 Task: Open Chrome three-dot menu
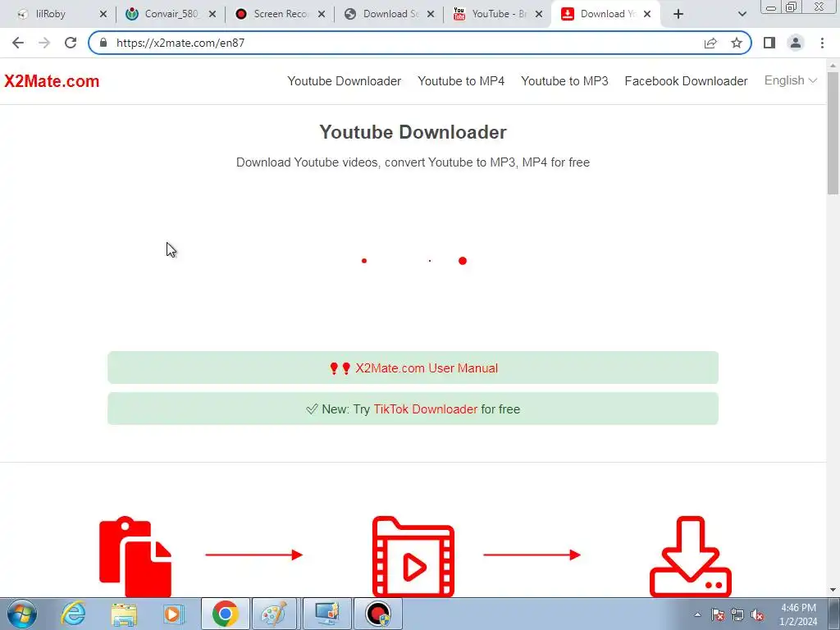(822, 43)
